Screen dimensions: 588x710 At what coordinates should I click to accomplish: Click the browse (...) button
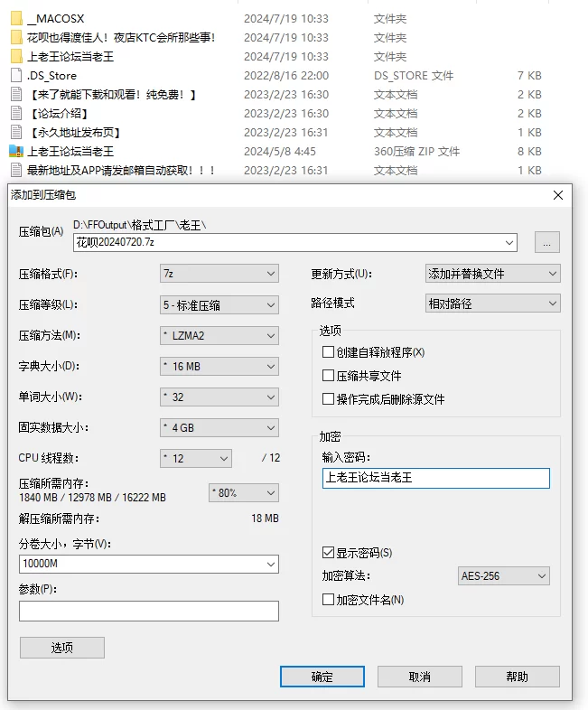click(x=546, y=242)
